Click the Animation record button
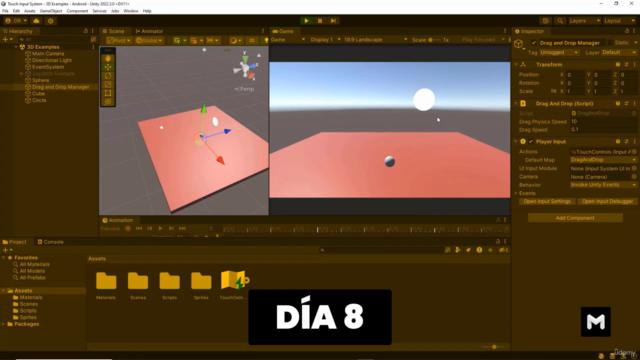 [128, 229]
